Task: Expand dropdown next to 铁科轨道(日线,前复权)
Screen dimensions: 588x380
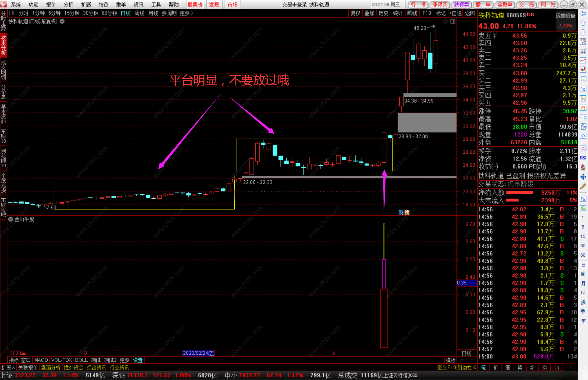Action: tap(62, 21)
